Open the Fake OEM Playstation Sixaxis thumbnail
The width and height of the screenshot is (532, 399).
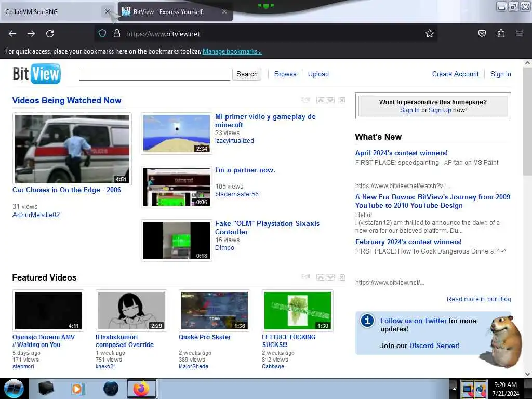(x=177, y=241)
